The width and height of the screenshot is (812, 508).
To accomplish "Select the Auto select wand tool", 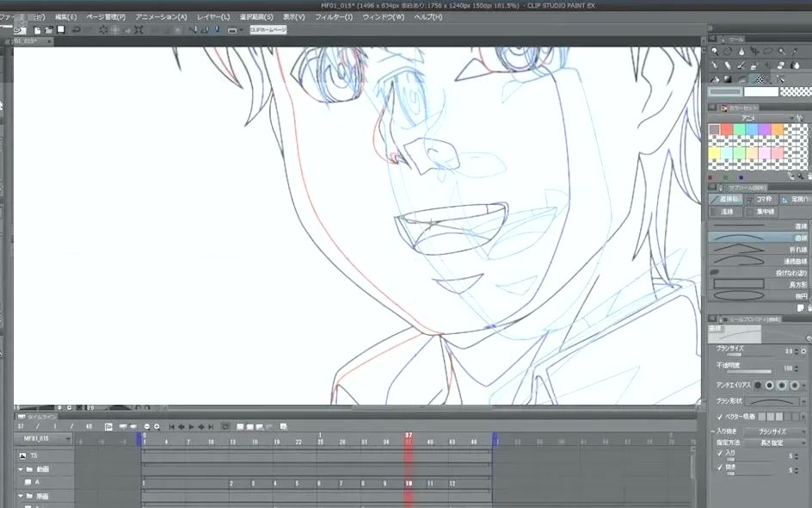I will [781, 52].
